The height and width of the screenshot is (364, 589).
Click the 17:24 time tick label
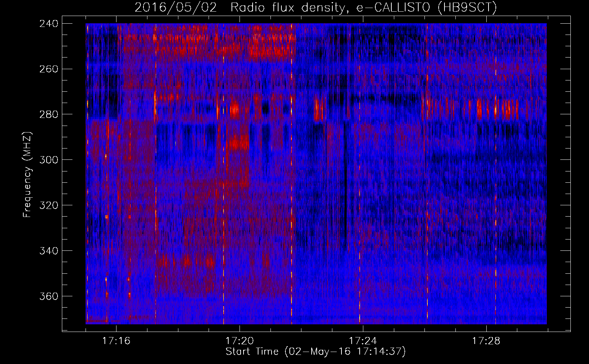pyautogui.click(x=363, y=341)
